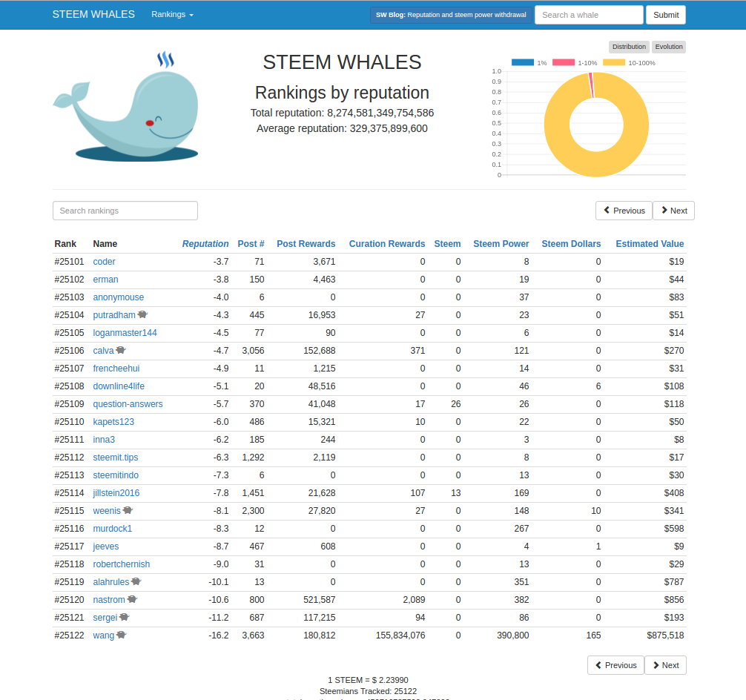Open the anonymouse profile link

tap(119, 297)
